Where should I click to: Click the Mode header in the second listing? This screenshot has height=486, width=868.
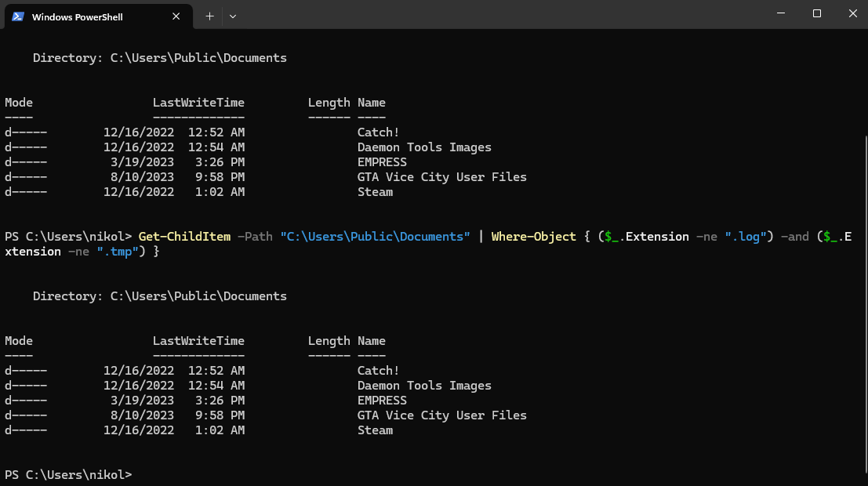click(19, 341)
